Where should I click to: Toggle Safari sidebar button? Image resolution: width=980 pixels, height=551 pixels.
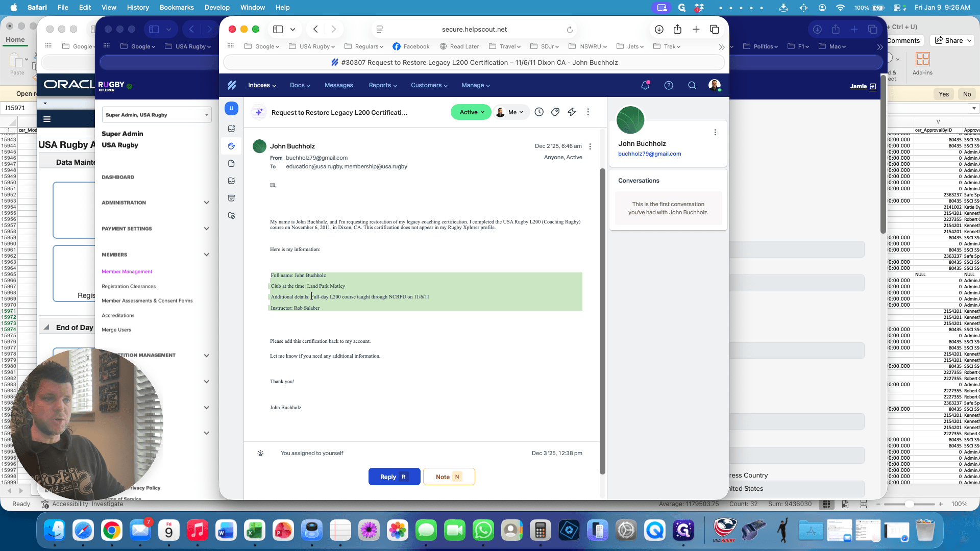click(278, 29)
